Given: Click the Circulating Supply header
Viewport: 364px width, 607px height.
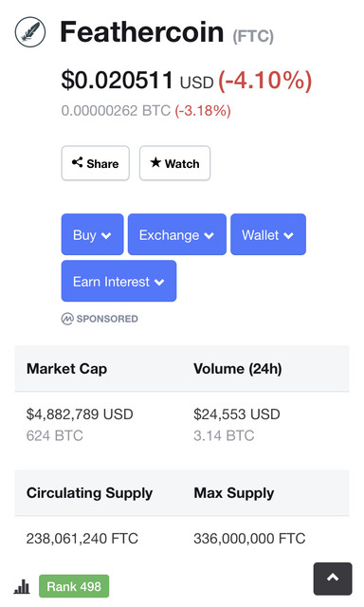Looking at the screenshot, I should click(89, 493).
